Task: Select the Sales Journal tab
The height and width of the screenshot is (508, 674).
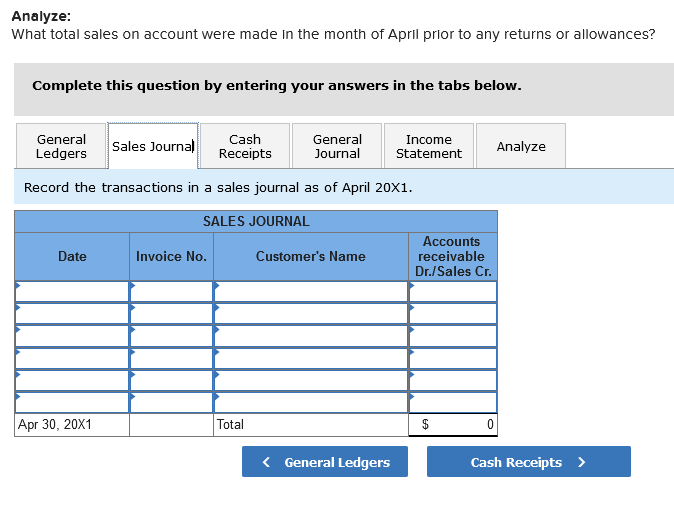Action: coord(153,146)
